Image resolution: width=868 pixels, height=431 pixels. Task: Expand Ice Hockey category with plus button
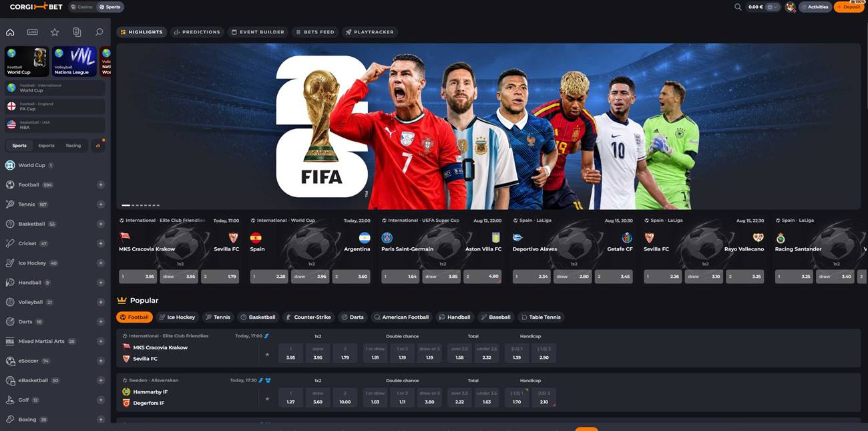click(101, 263)
